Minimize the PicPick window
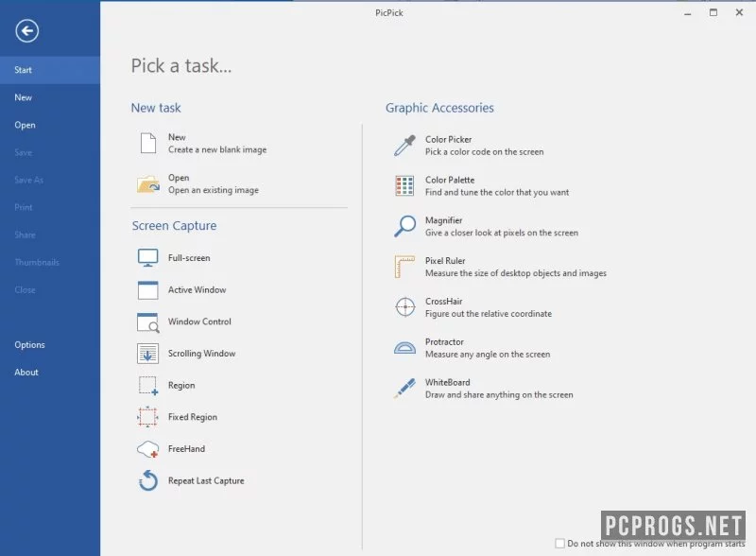This screenshot has height=556, width=756. [688, 13]
